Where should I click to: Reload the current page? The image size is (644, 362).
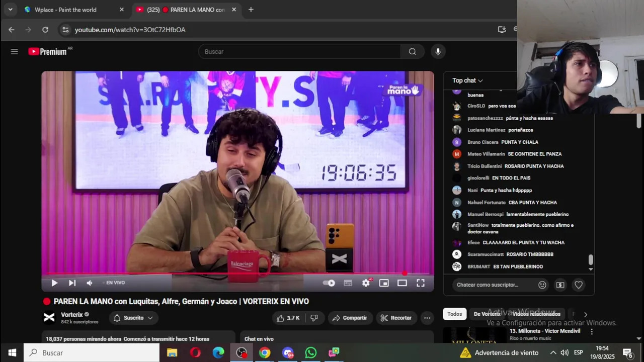click(x=45, y=30)
